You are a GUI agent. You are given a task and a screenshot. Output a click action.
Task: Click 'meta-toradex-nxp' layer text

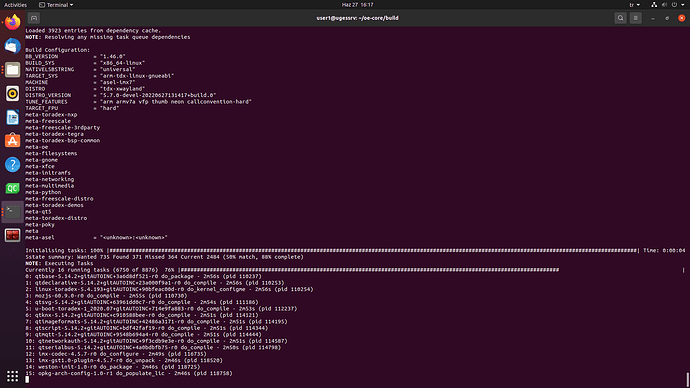pyautogui.click(x=51, y=115)
